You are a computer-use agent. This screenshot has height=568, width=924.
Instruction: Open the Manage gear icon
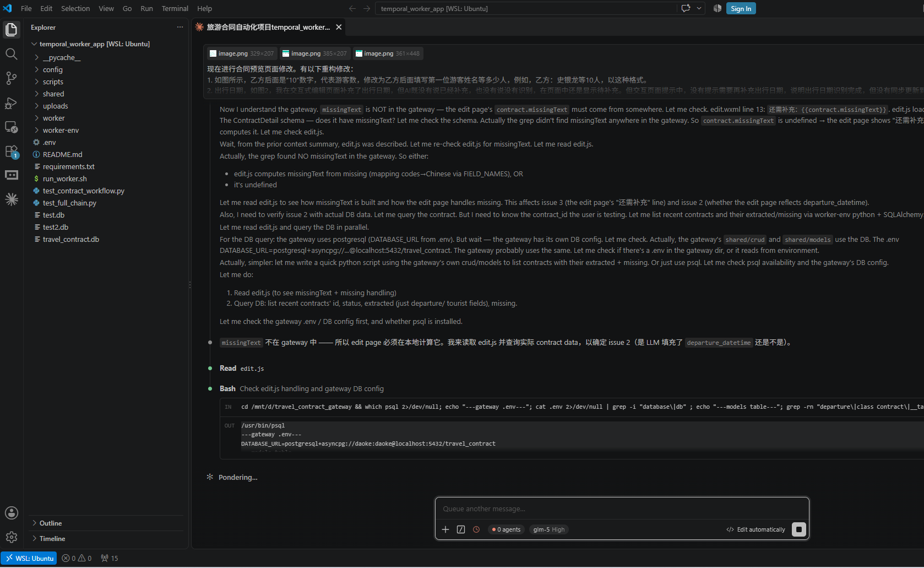[x=12, y=537]
